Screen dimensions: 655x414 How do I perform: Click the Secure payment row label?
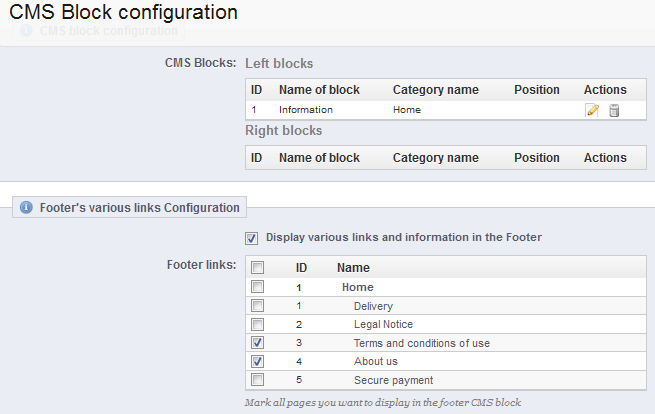click(x=394, y=380)
